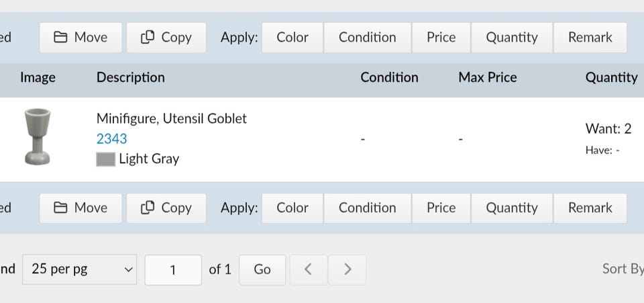The image size is (644, 303).
Task: Open part number 2343 link
Action: [x=111, y=139]
